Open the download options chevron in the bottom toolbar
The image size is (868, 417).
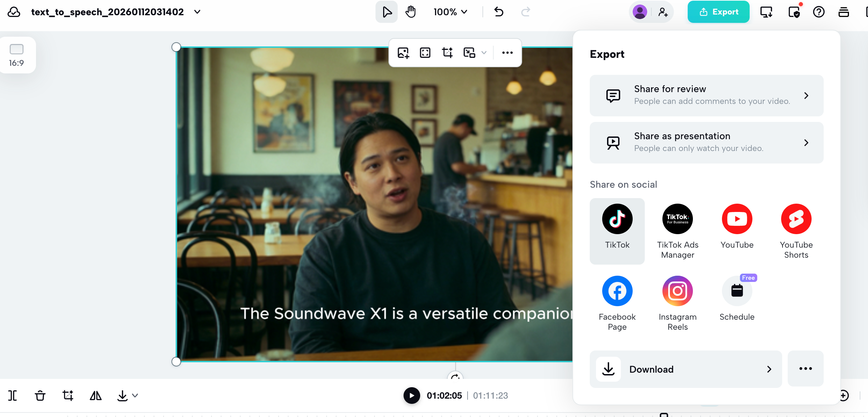pos(135,395)
